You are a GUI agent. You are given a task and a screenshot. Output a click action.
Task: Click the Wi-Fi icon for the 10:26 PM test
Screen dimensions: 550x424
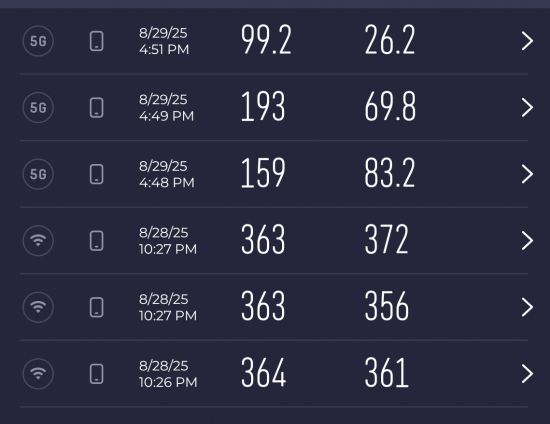coord(38,374)
